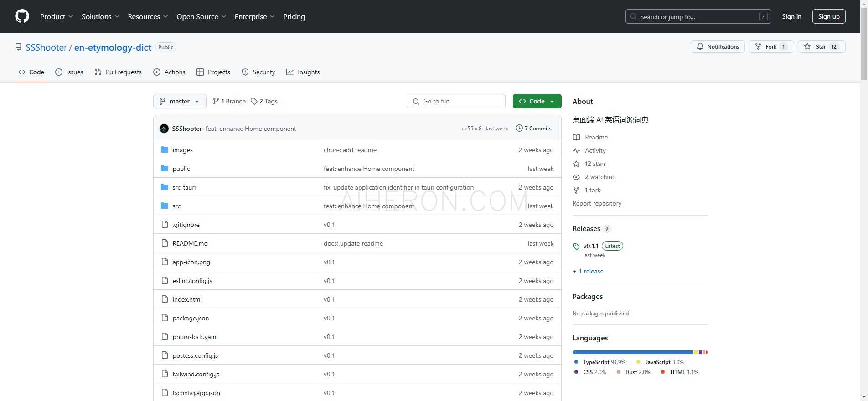The image size is (868, 401).
Task: Star the repository with the Star button
Action: (x=821, y=46)
